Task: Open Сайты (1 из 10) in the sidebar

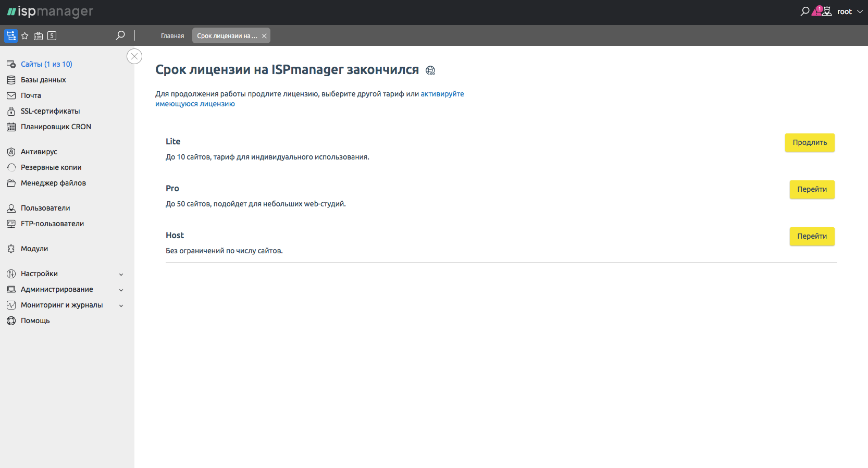Action: (x=46, y=64)
